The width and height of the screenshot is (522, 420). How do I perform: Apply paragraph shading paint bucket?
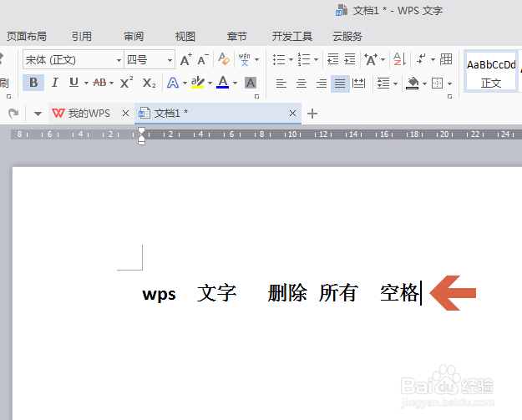pos(412,83)
